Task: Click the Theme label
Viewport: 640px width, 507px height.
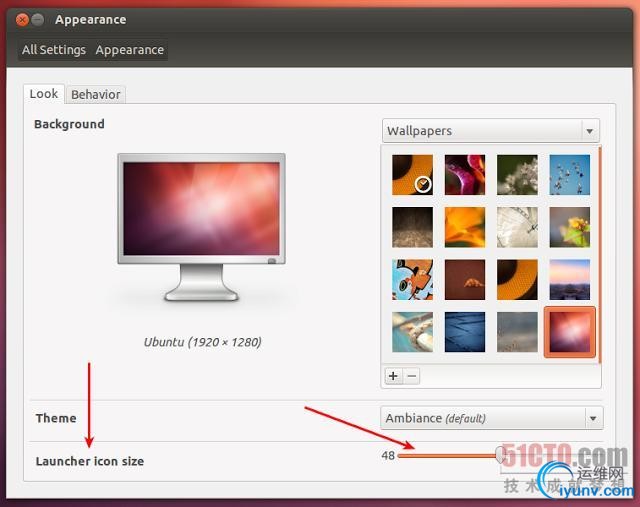Action: click(x=56, y=418)
